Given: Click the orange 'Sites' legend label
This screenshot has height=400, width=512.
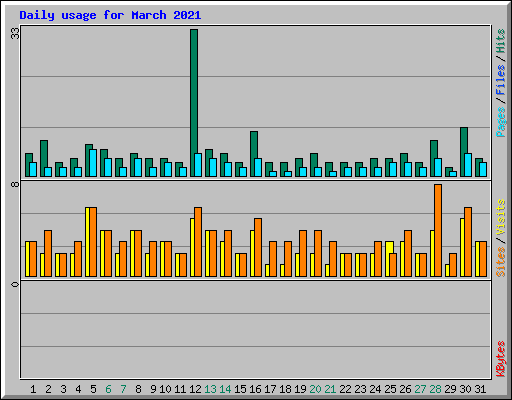Looking at the screenshot, I should pyautogui.click(x=500, y=262).
